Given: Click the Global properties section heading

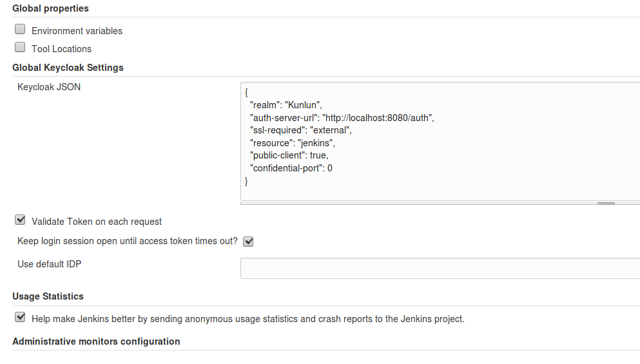Looking at the screenshot, I should (50, 8).
